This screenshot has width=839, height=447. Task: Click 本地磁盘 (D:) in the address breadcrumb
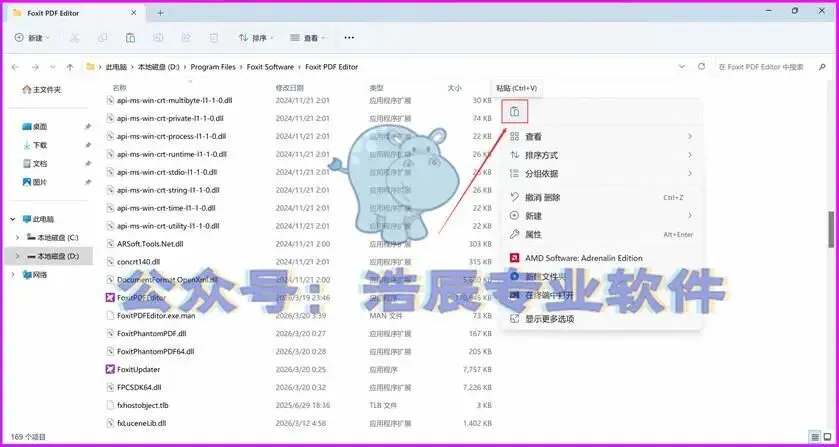coord(158,67)
